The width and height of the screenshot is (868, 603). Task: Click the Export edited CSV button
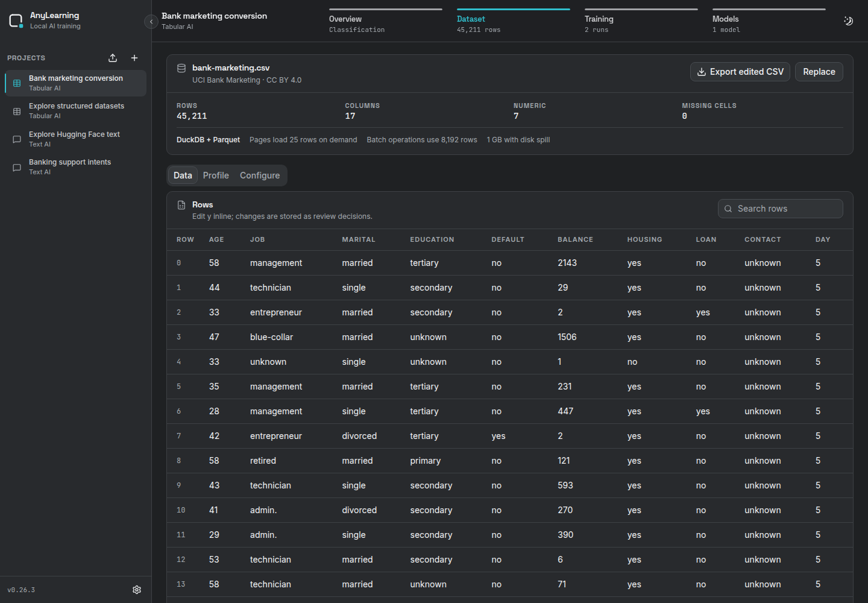tap(740, 72)
